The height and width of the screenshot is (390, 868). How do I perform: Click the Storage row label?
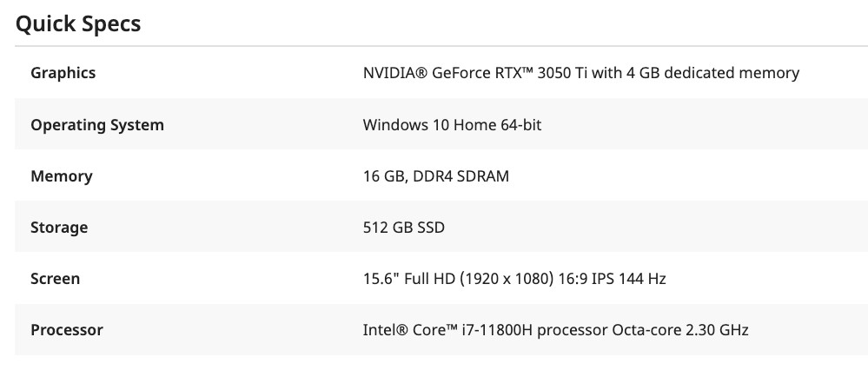(59, 228)
